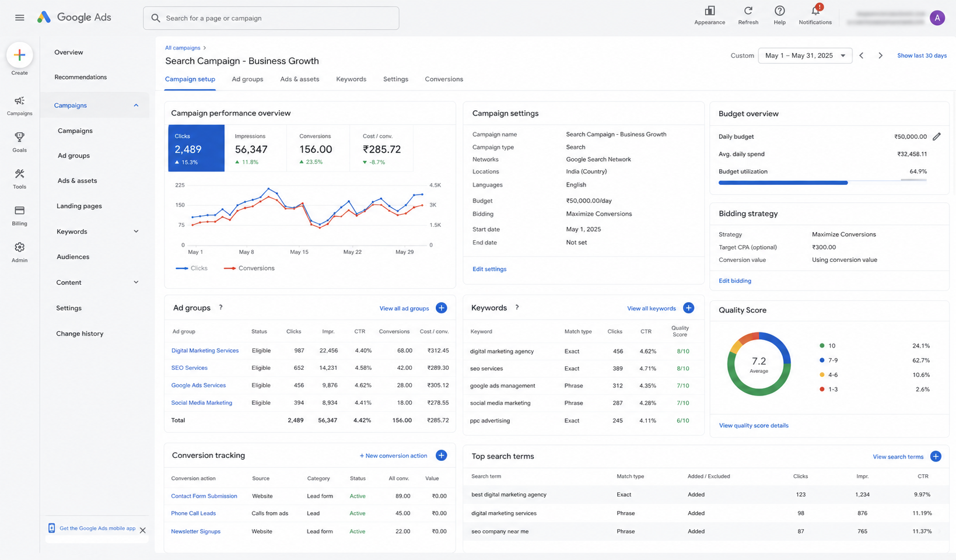
Task: Click New conversion action link
Action: click(x=393, y=456)
